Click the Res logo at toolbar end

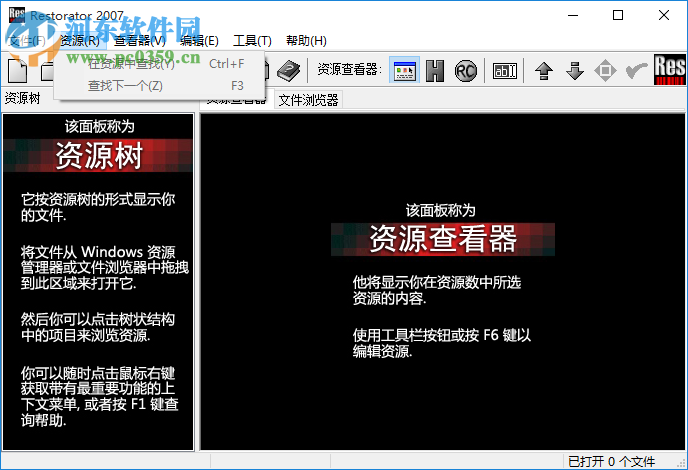pyautogui.click(x=669, y=69)
